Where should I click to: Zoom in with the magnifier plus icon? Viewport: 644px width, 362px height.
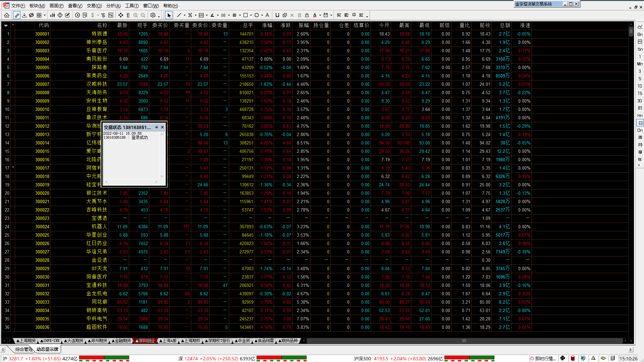136,15
